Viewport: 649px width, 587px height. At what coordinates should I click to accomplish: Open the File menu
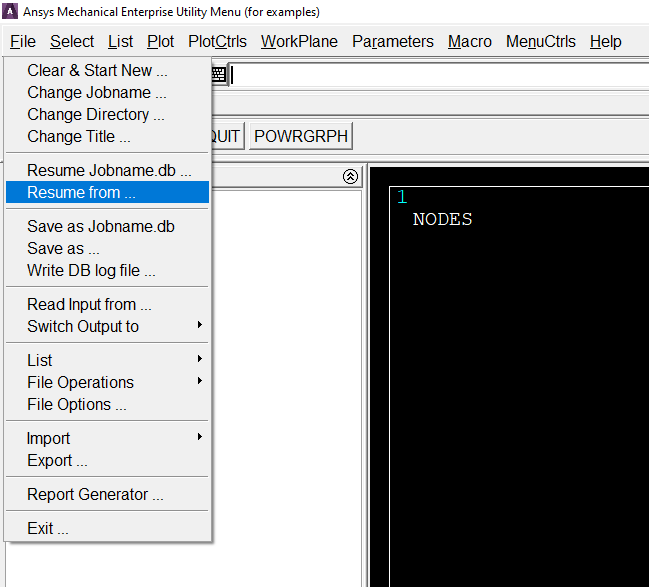tap(23, 41)
